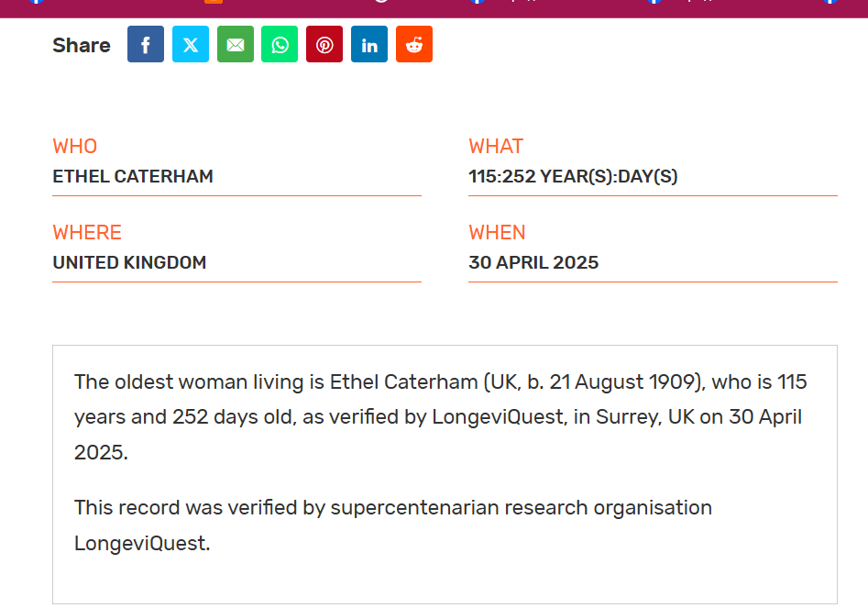Select the UNITED KINGDOM location text
The image size is (868, 608).
coord(129,262)
